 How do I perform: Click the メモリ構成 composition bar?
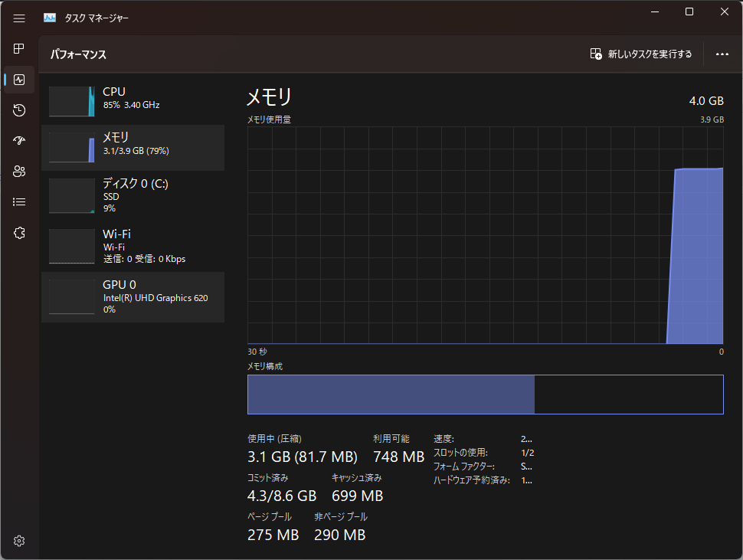coord(485,395)
